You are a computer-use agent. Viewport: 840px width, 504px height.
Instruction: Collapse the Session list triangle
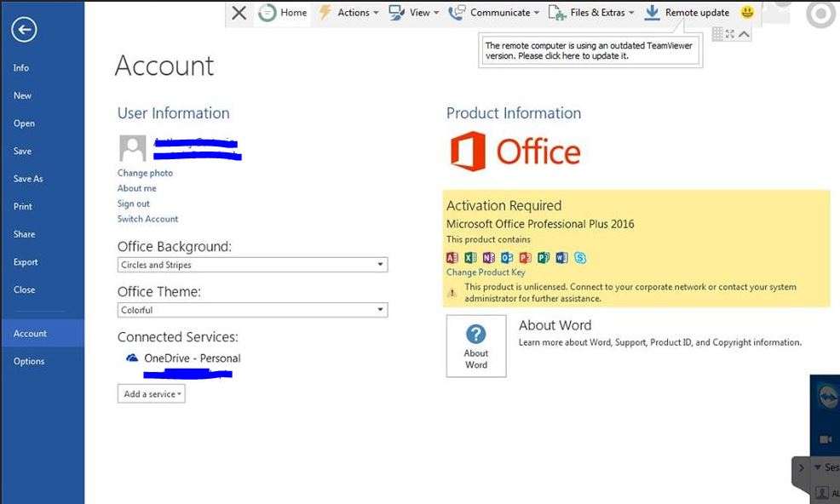coord(818,467)
